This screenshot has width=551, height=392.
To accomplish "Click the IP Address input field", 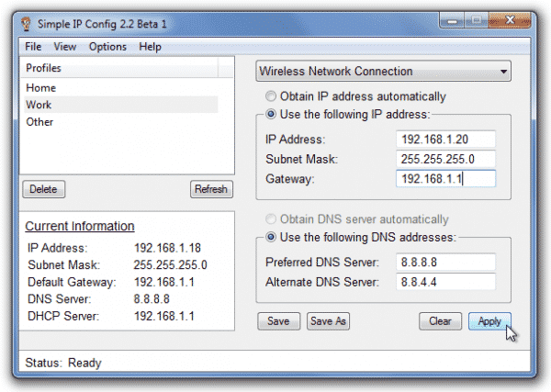I will [446, 139].
